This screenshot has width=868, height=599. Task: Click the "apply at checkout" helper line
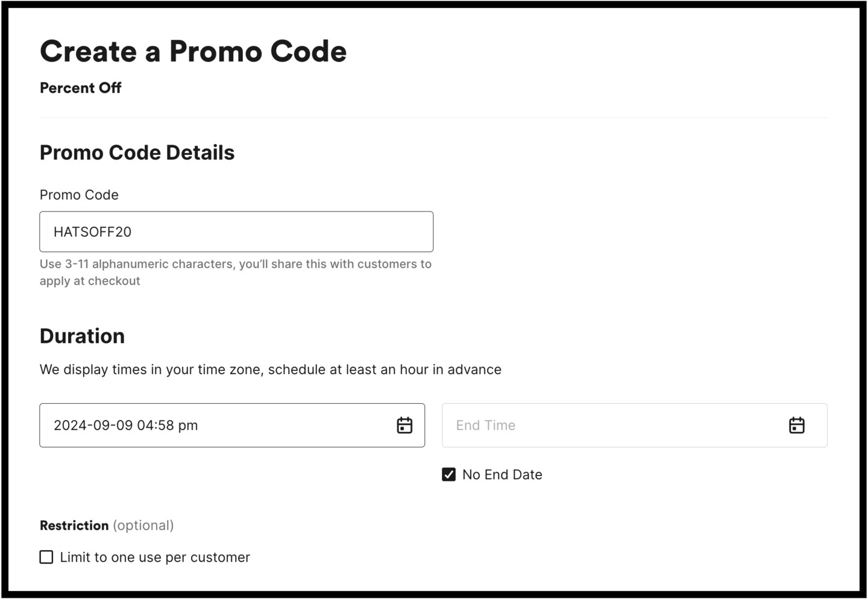coord(90,281)
